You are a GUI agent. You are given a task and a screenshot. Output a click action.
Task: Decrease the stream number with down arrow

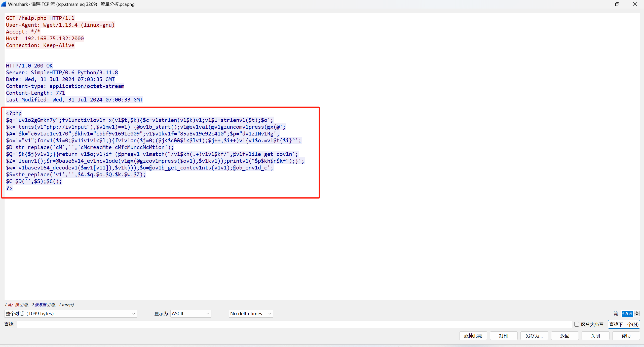click(637, 315)
